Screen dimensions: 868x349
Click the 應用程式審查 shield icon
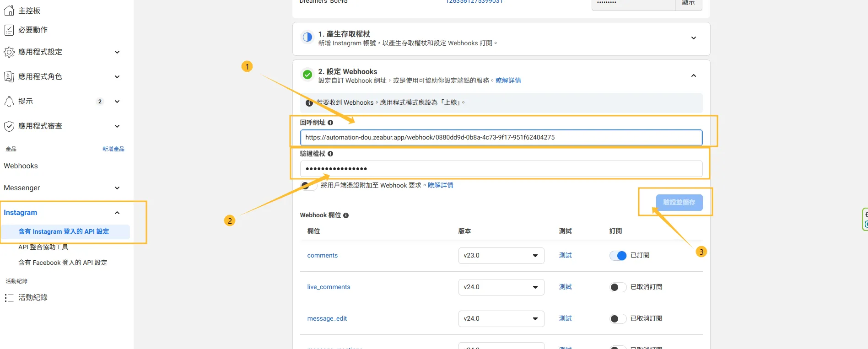tap(9, 126)
